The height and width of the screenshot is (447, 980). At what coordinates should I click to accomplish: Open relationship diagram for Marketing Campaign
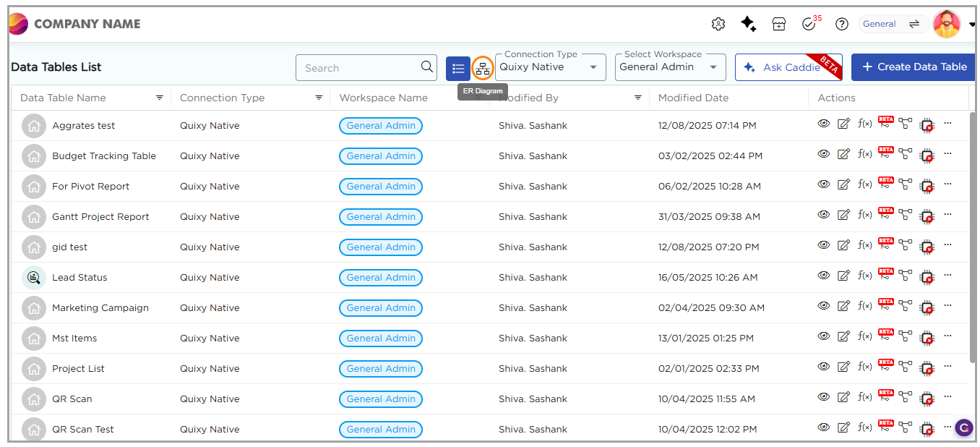tap(906, 306)
